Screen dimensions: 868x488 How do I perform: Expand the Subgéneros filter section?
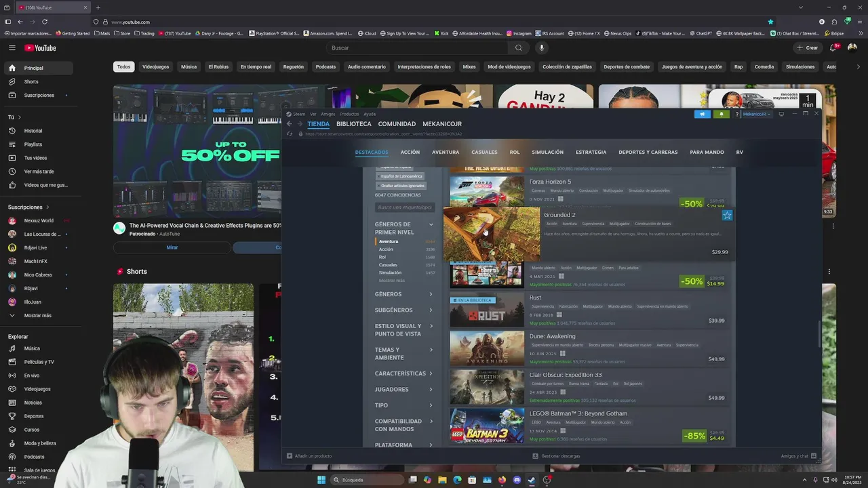click(404, 310)
